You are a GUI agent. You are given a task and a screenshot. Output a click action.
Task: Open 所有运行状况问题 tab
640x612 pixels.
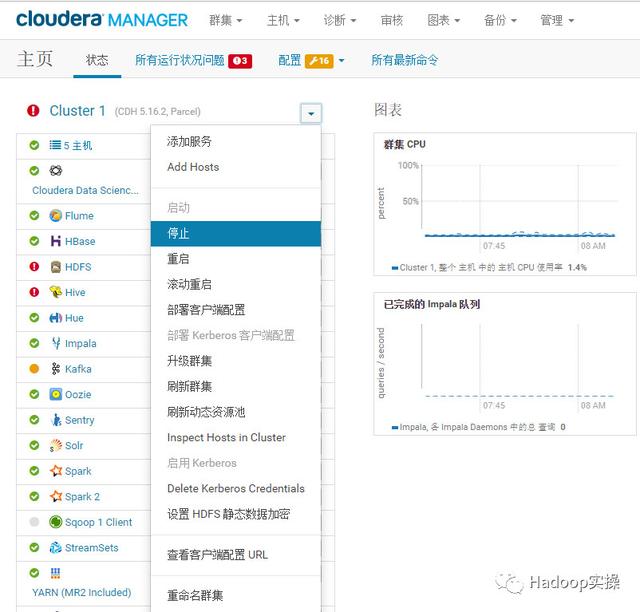(180, 60)
